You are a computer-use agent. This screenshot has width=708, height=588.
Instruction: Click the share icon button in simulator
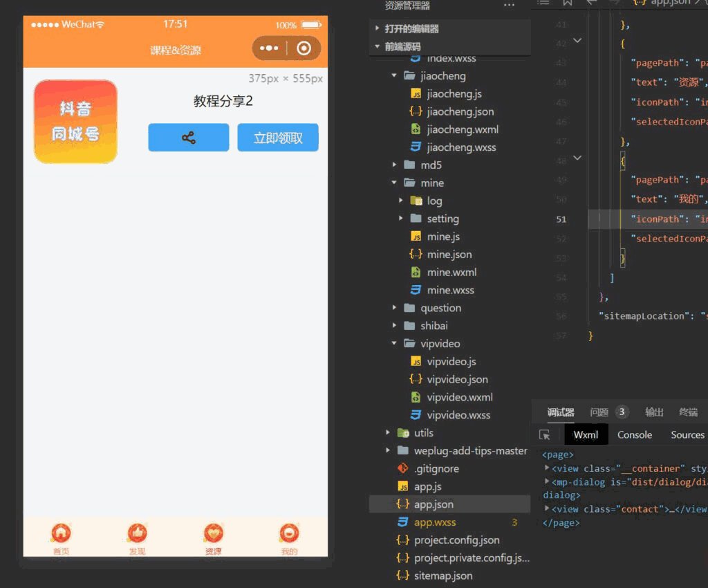188,138
